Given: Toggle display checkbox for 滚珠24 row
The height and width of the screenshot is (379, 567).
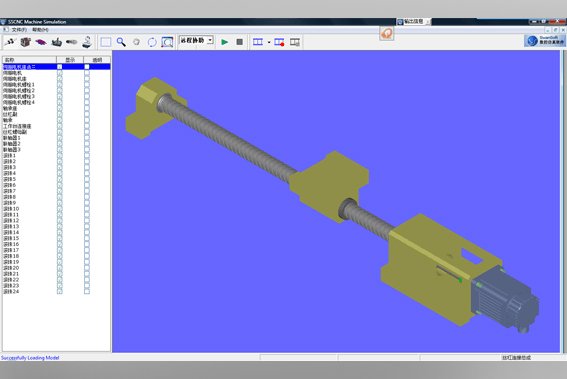Looking at the screenshot, I should [60, 291].
